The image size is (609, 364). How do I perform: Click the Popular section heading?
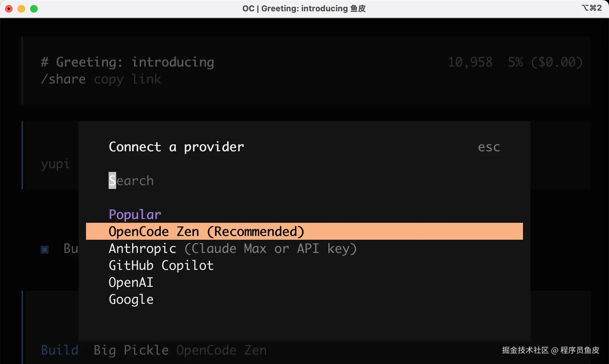[135, 215]
